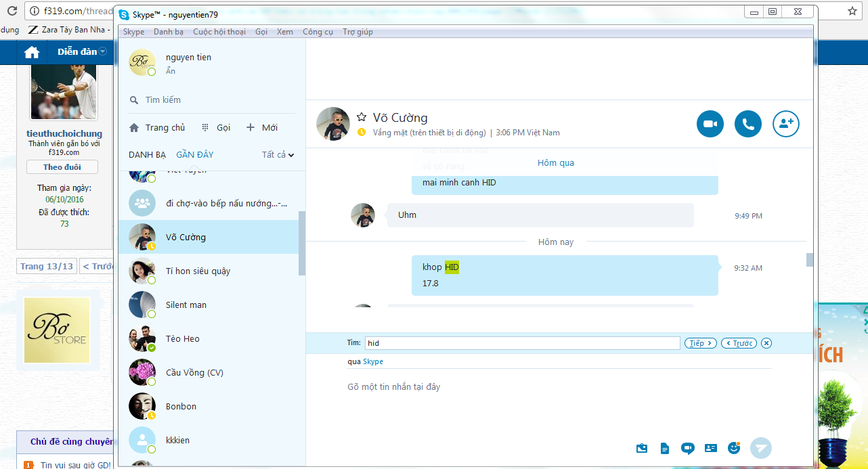Screen dimensions: 868x469
Task: Add people to this conversation
Action: tap(786, 124)
